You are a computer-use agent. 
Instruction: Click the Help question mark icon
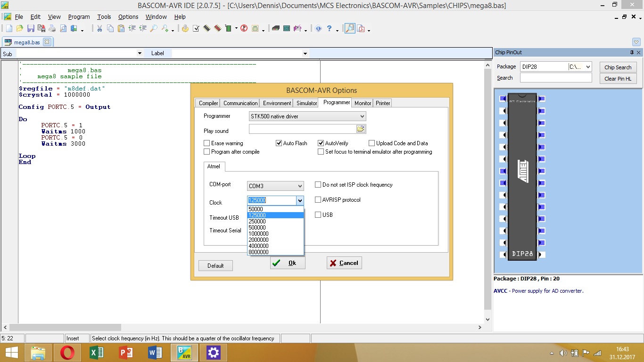click(x=329, y=29)
